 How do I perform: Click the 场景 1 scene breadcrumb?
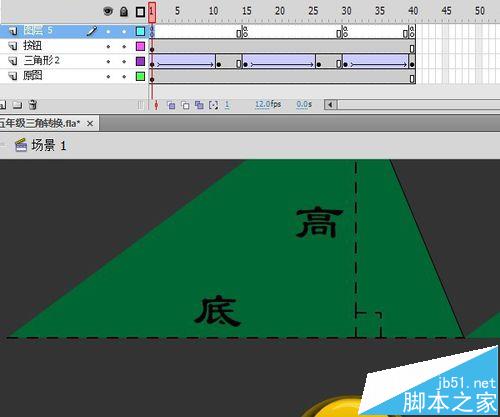point(49,146)
